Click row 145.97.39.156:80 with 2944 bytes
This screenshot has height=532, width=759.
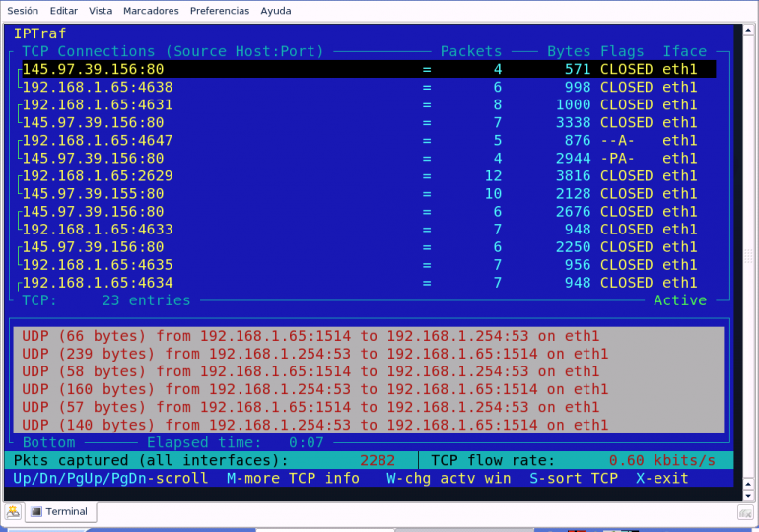[369, 159]
